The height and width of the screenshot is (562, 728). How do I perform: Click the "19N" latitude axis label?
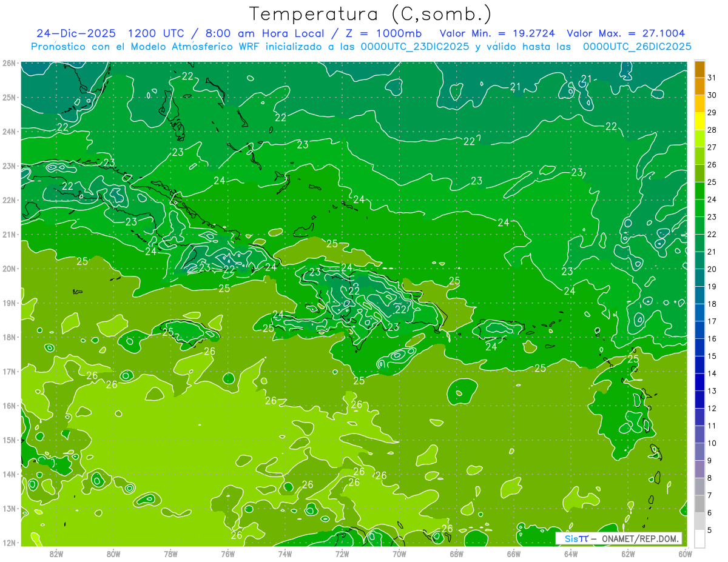(8, 303)
